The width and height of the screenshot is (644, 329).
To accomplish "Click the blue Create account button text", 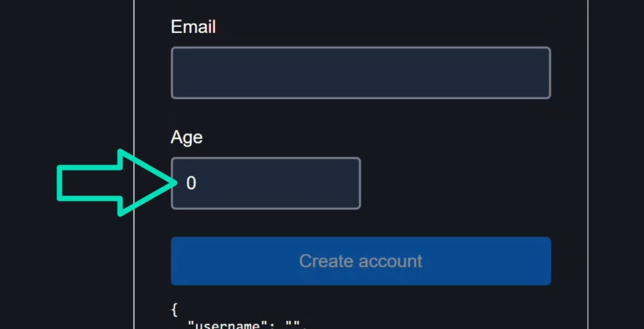I will coord(360,261).
